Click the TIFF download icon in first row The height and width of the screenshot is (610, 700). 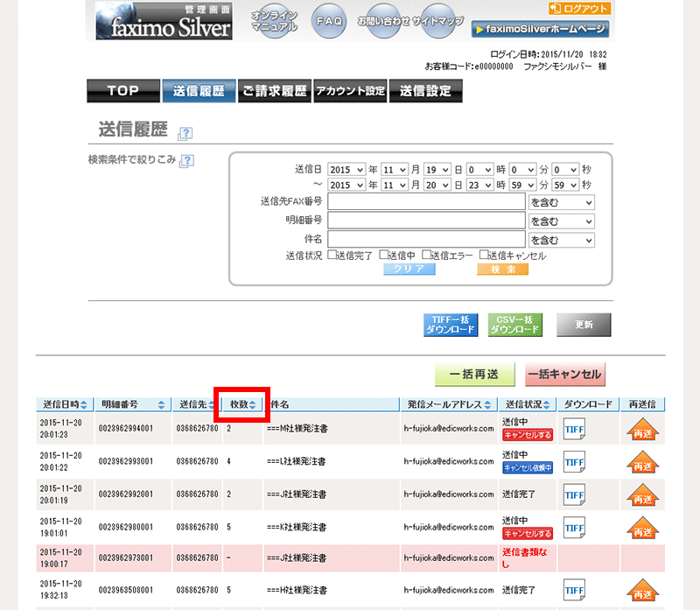pos(574,430)
